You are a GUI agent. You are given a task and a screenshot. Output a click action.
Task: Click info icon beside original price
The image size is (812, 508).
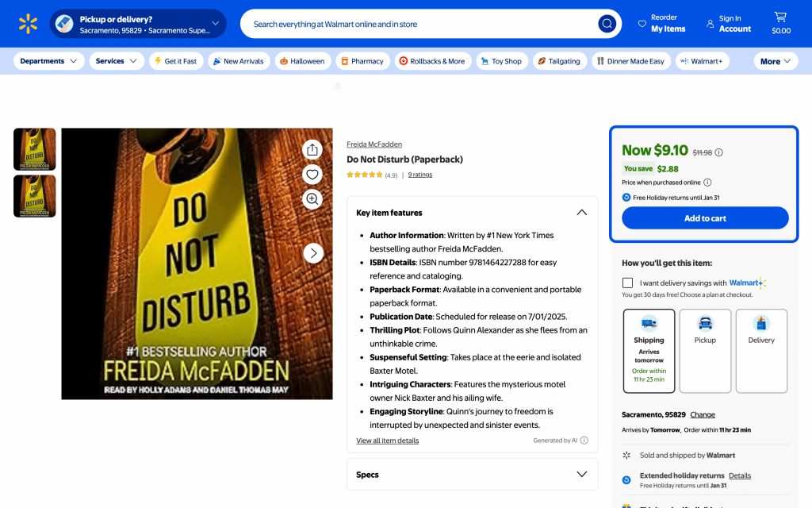point(719,152)
